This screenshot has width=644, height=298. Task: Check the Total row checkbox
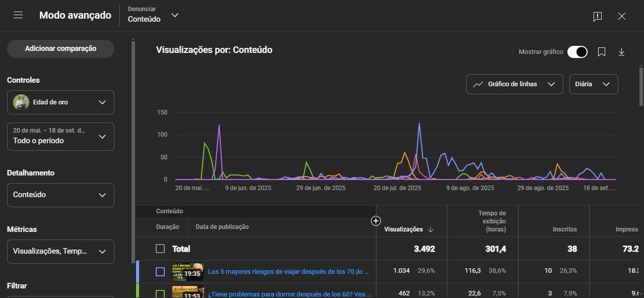coord(160,249)
